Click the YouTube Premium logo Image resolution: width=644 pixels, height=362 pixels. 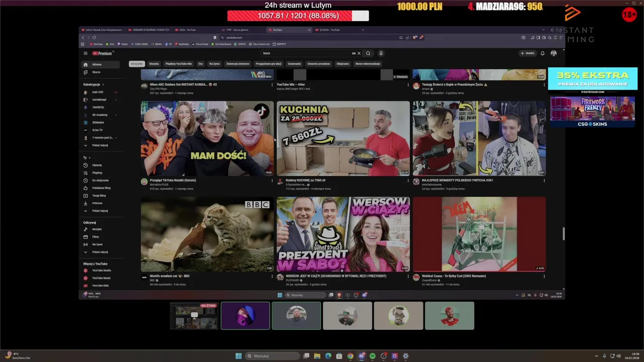pos(103,53)
